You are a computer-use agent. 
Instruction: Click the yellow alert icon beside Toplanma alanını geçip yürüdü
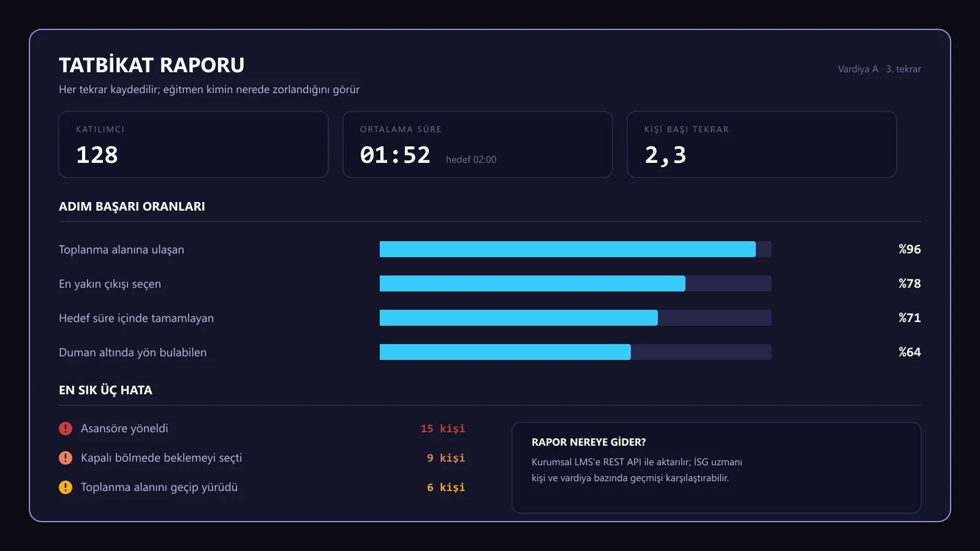coord(66,487)
